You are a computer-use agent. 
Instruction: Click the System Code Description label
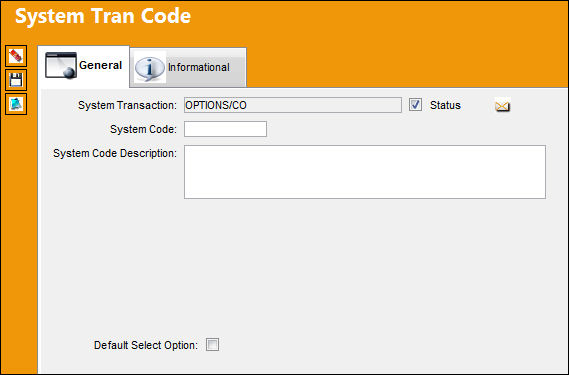click(x=115, y=153)
